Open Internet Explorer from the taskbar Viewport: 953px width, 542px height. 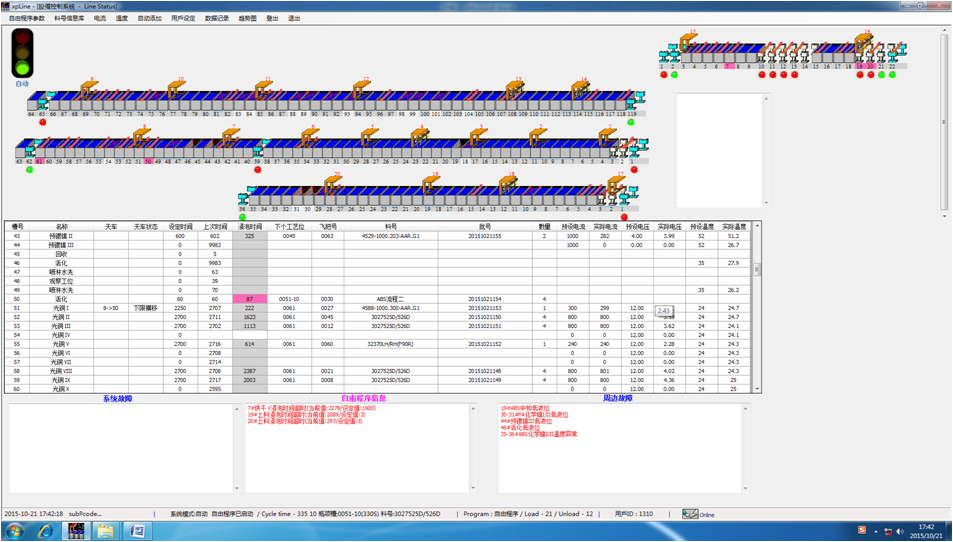[x=46, y=531]
